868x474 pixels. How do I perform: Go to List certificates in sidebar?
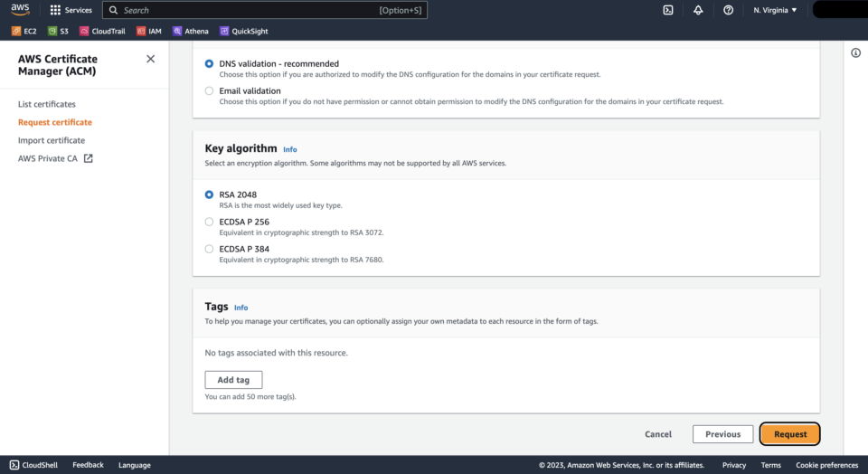(x=47, y=104)
